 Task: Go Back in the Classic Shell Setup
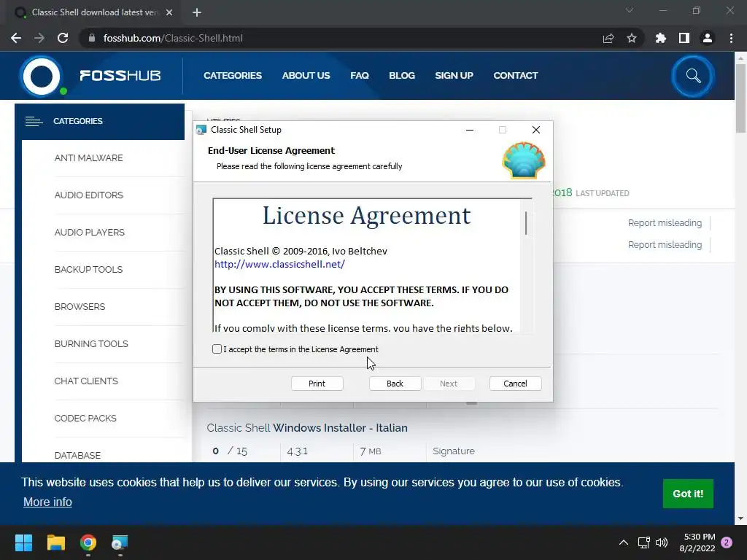pyautogui.click(x=395, y=384)
